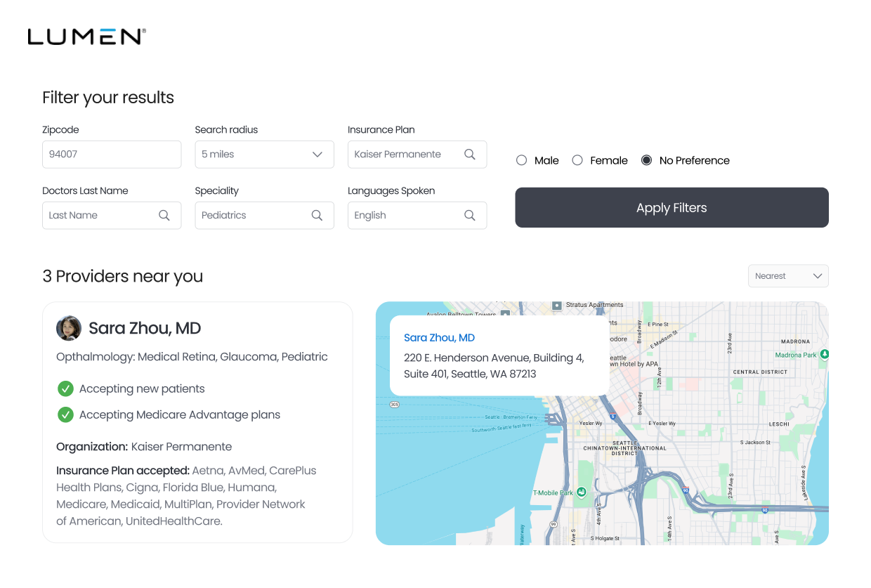The image size is (871, 588).
Task: Click the 'Filter your results' heading
Action: click(x=108, y=98)
